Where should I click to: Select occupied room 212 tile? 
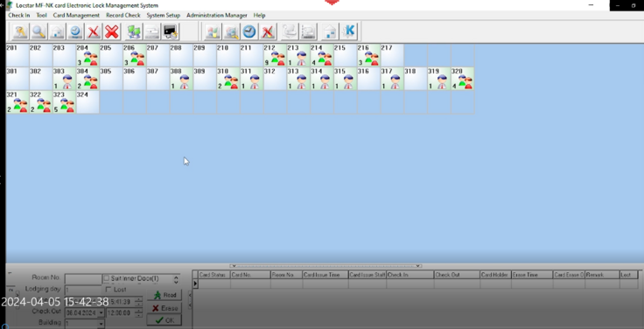click(275, 55)
